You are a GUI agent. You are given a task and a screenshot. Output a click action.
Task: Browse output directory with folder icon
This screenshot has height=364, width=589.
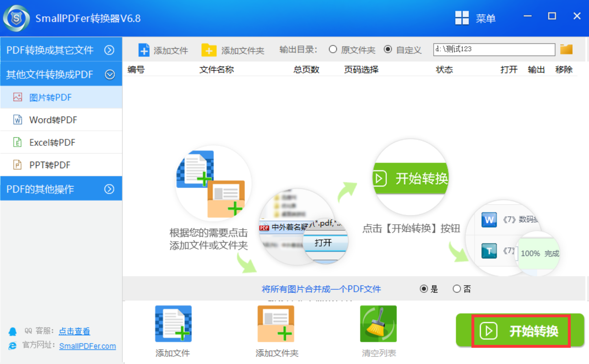click(x=566, y=49)
